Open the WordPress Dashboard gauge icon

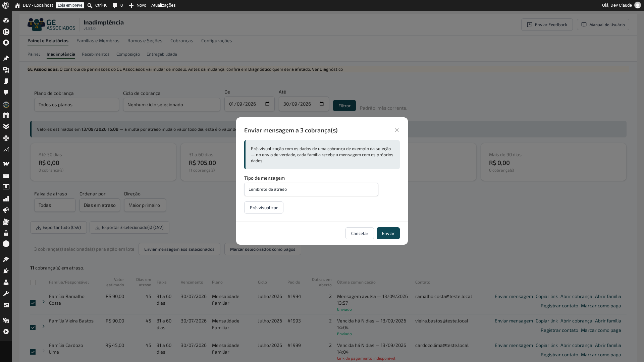(6, 20)
